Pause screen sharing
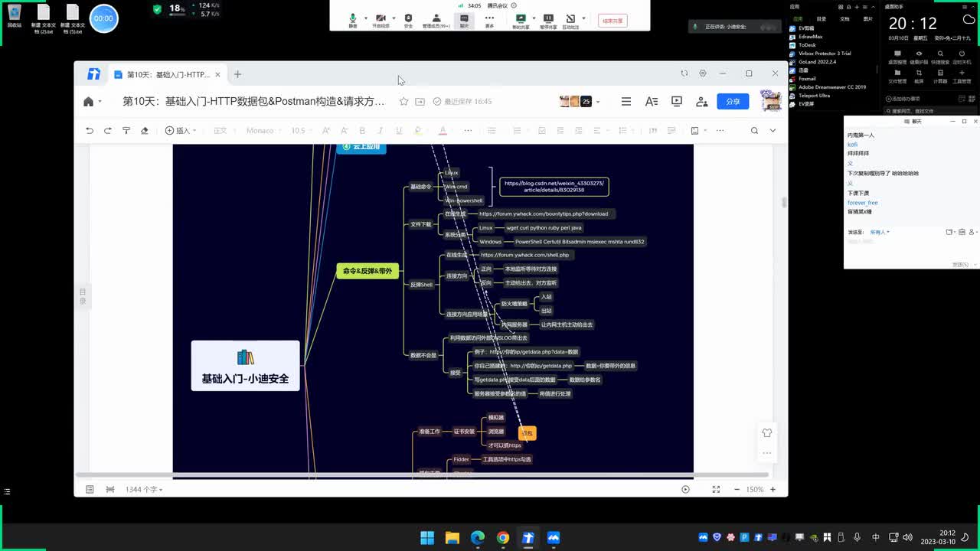Image resolution: width=980 pixels, height=551 pixels. point(547,20)
